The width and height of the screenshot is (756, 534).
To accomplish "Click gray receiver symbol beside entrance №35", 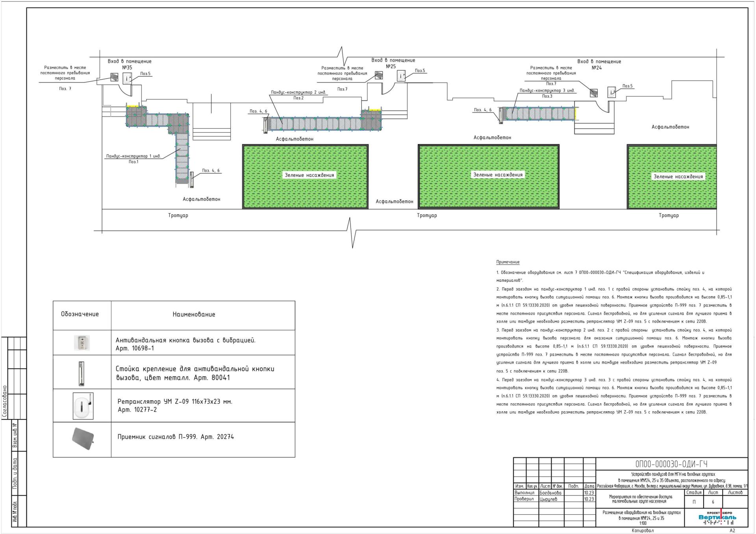I will [114, 77].
